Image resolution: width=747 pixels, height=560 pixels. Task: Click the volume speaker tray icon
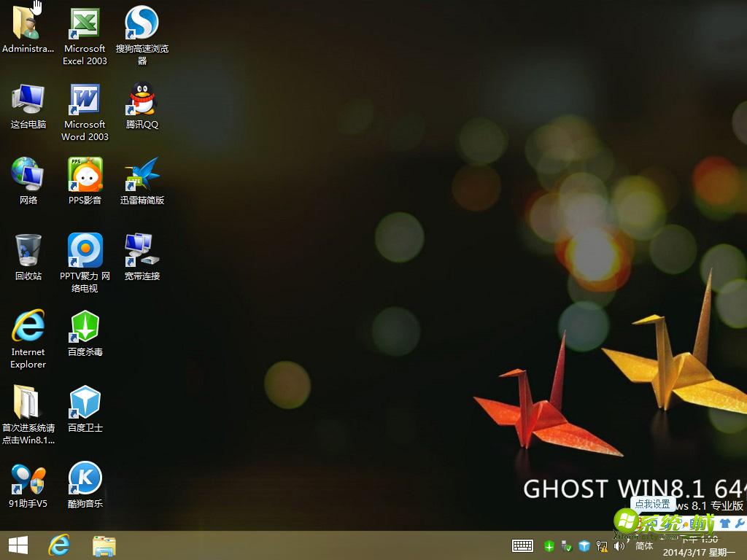coord(619,545)
